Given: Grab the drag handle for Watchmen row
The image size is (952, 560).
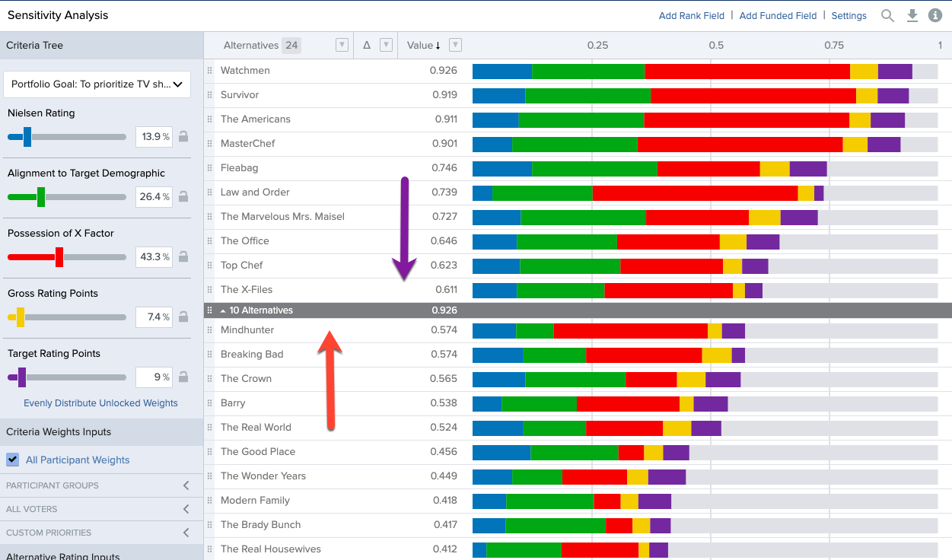Looking at the screenshot, I should [x=209, y=71].
